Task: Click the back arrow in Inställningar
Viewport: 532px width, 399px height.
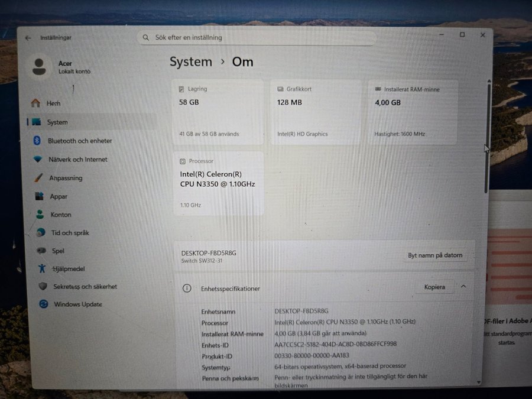Action: coord(28,38)
